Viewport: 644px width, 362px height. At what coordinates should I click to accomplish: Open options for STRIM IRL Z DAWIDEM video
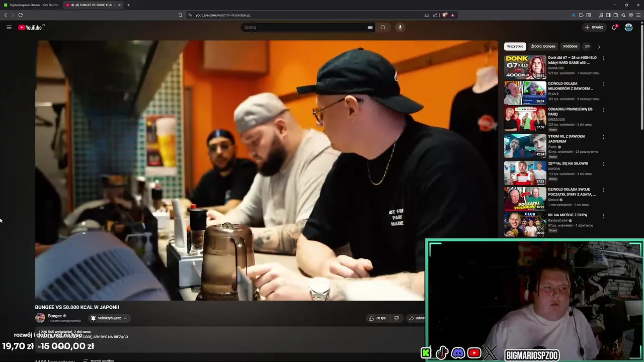pyautogui.click(x=603, y=137)
